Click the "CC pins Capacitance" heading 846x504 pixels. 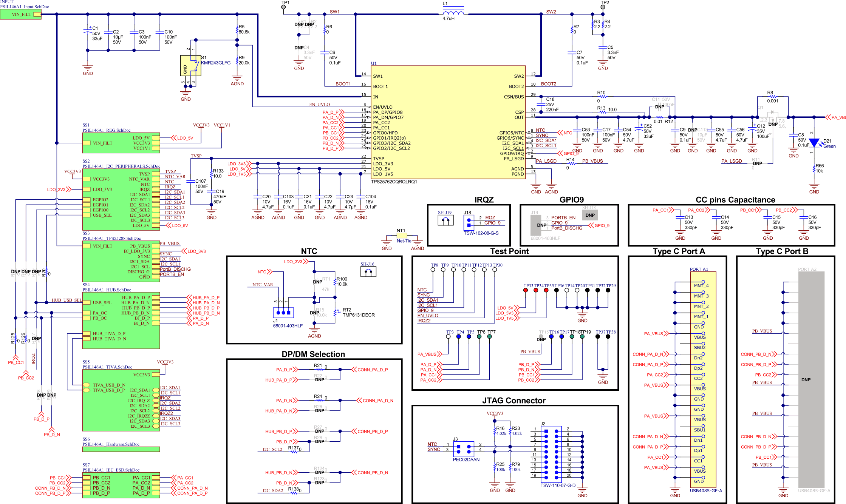point(735,200)
